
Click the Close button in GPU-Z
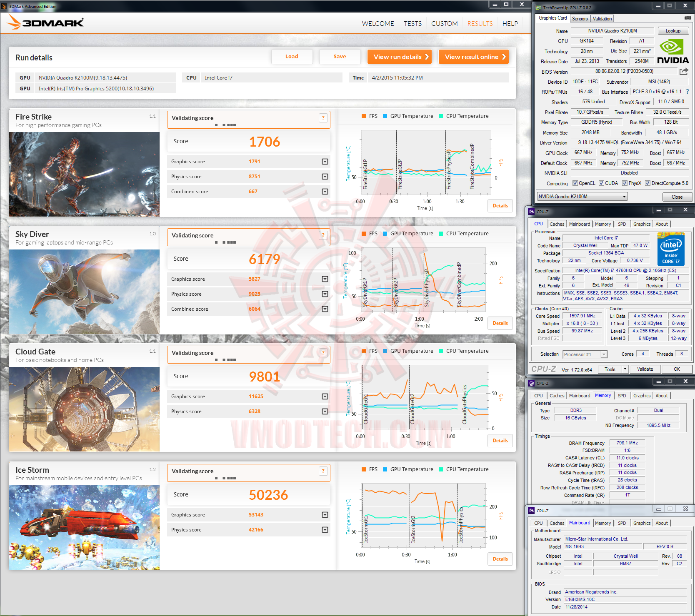[x=677, y=197]
